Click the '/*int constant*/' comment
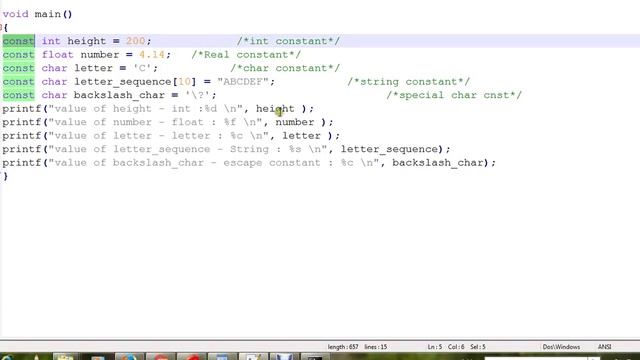Viewport: 640px width, 360px height. [288, 41]
